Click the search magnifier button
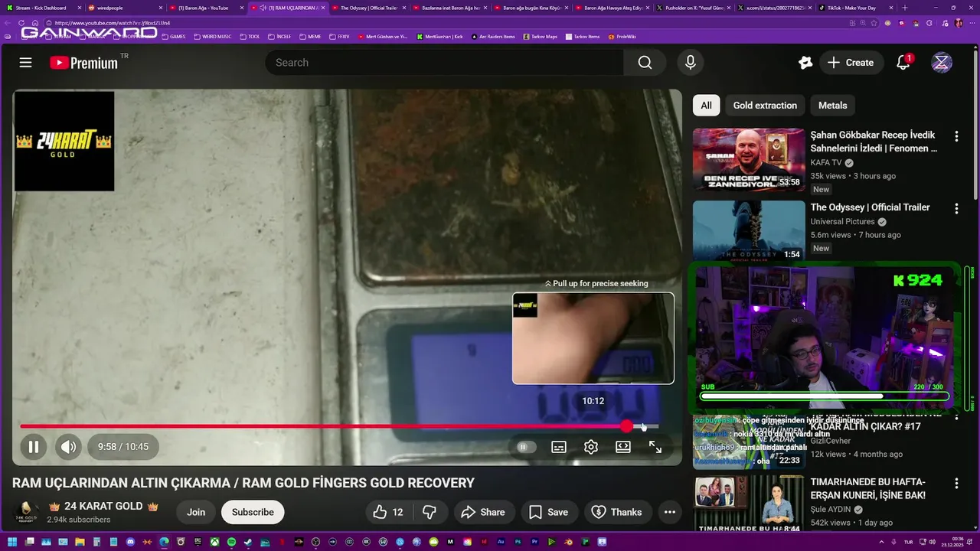 click(645, 63)
